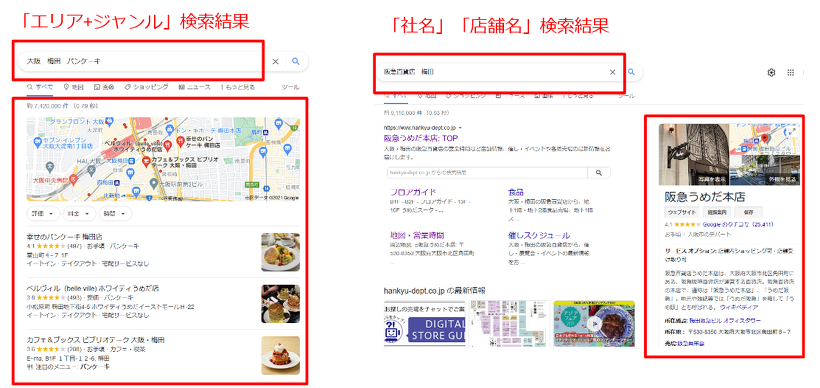The image size is (820, 388).
Task: Open the 阪急うめだ本店: TOP result
Action: pyautogui.click(x=421, y=139)
